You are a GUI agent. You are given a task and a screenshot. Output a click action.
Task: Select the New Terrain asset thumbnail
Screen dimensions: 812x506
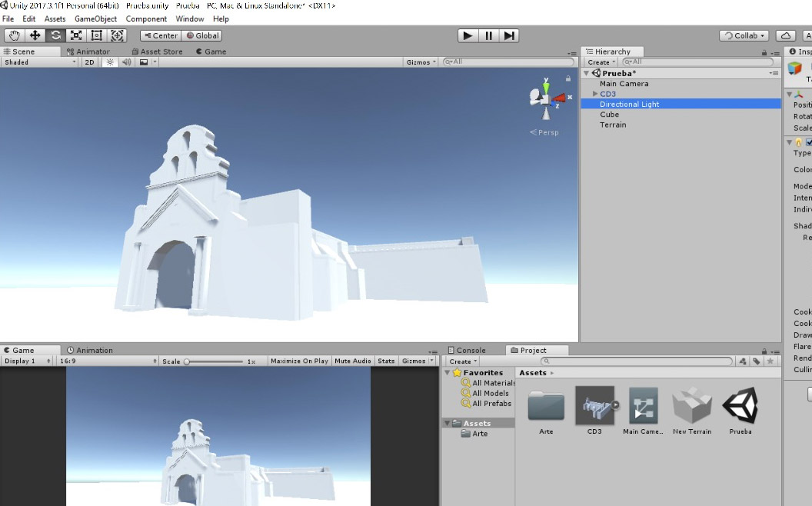click(x=692, y=405)
